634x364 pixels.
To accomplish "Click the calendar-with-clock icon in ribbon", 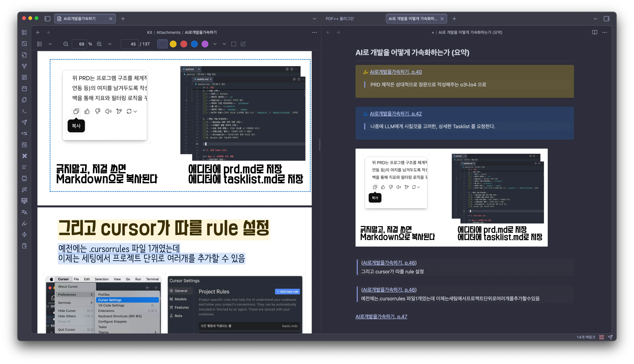I will [24, 145].
